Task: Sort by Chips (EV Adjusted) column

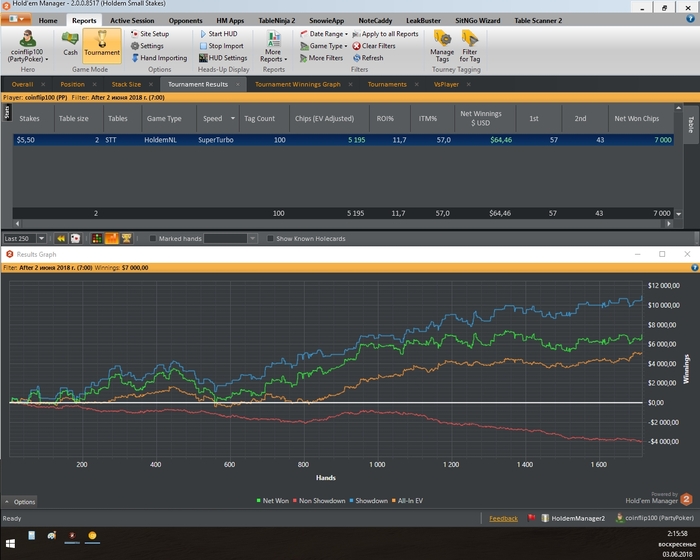Action: 324,119
